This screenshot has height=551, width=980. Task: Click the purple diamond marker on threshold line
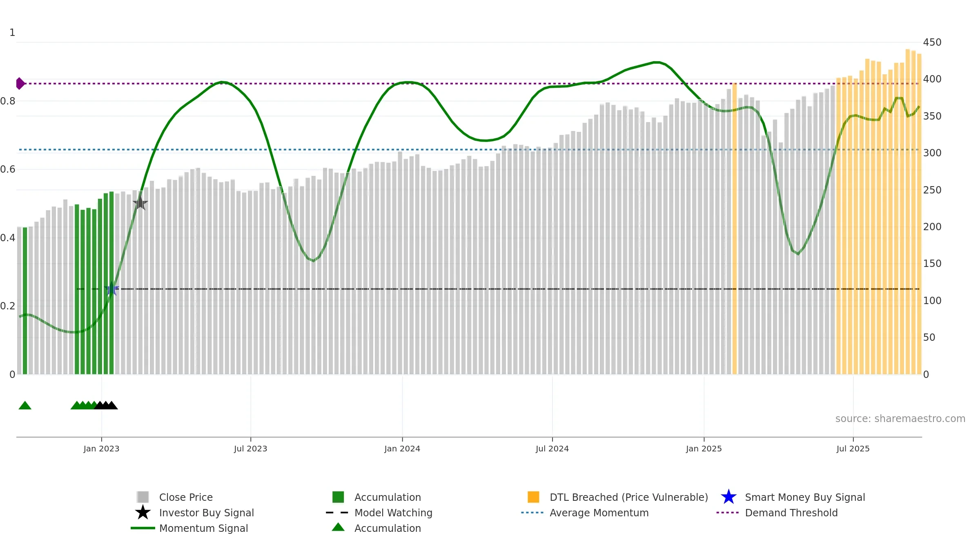20,83
